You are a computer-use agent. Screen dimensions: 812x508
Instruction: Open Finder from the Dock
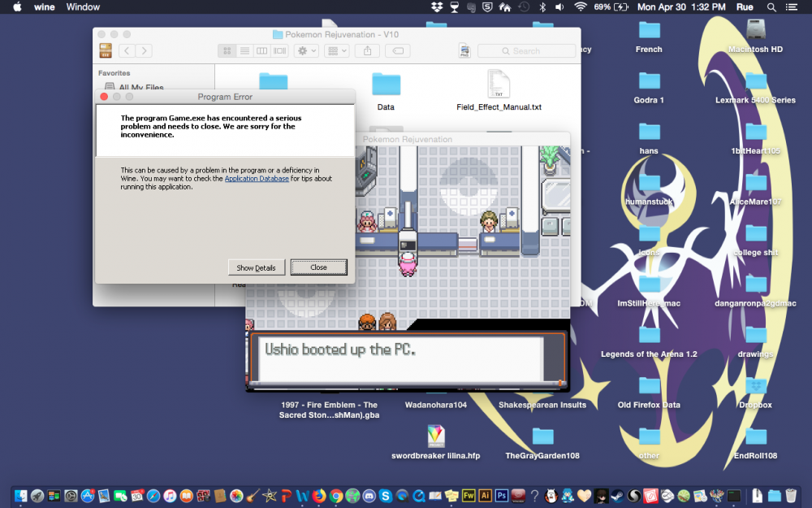pyautogui.click(x=21, y=496)
